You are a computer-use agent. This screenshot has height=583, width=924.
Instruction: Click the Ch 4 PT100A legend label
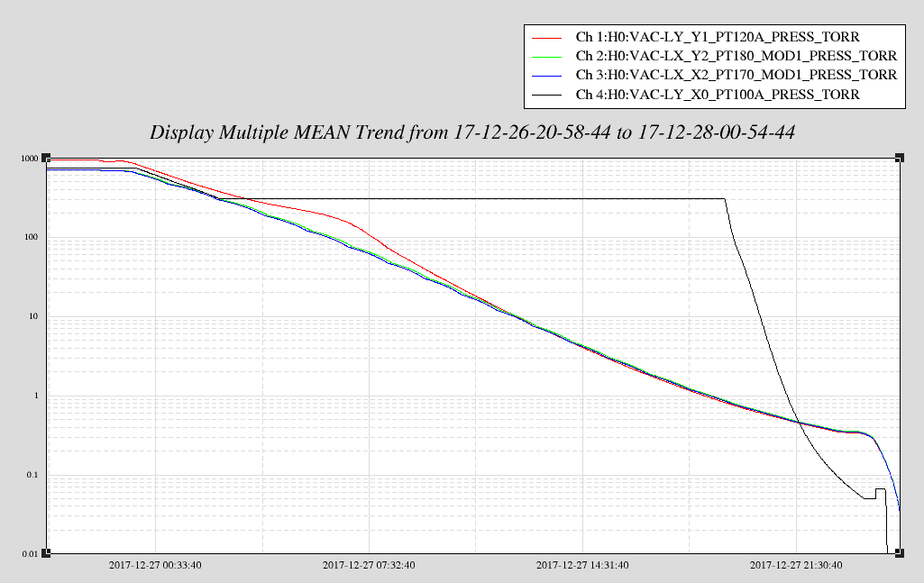718,95
